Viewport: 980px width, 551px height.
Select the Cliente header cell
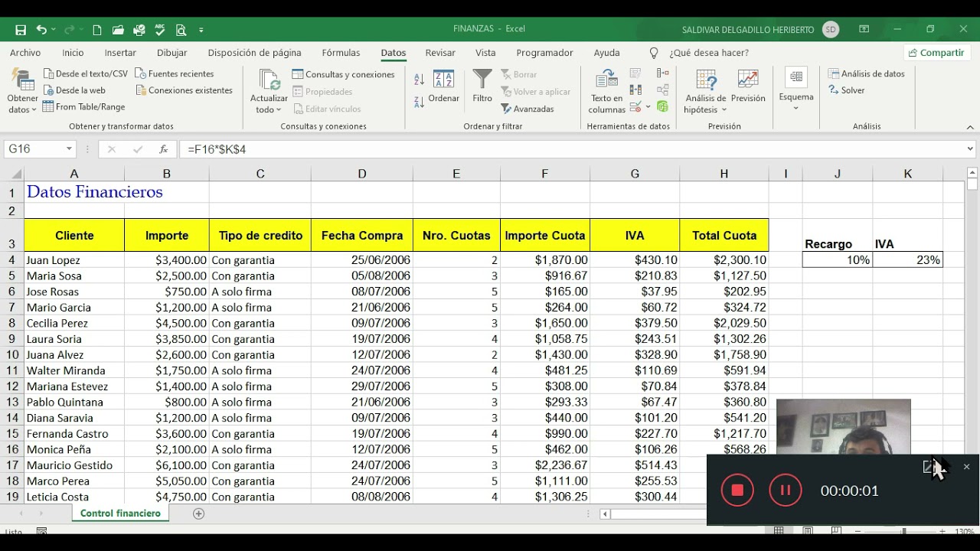pyautogui.click(x=74, y=236)
